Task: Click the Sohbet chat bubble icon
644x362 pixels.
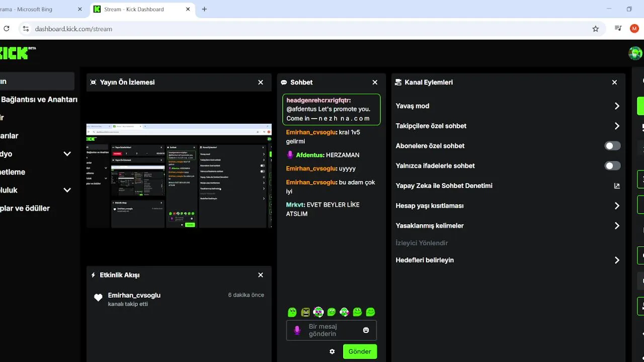Action: pos(284,82)
